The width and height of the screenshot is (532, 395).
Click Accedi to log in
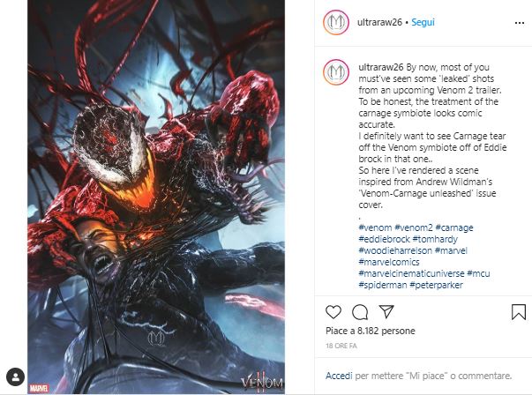(x=339, y=376)
